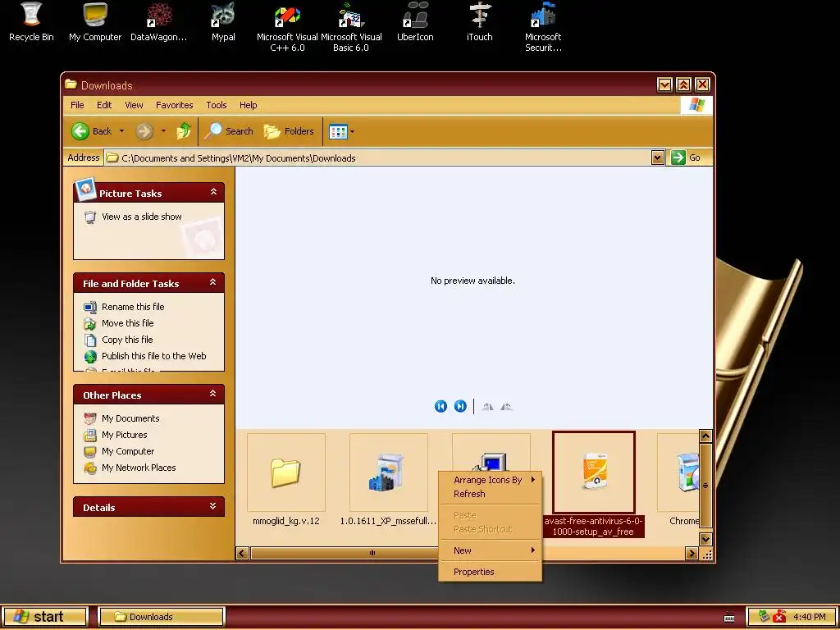The width and height of the screenshot is (840, 630).
Task: Open the Help menu
Action: pos(248,105)
